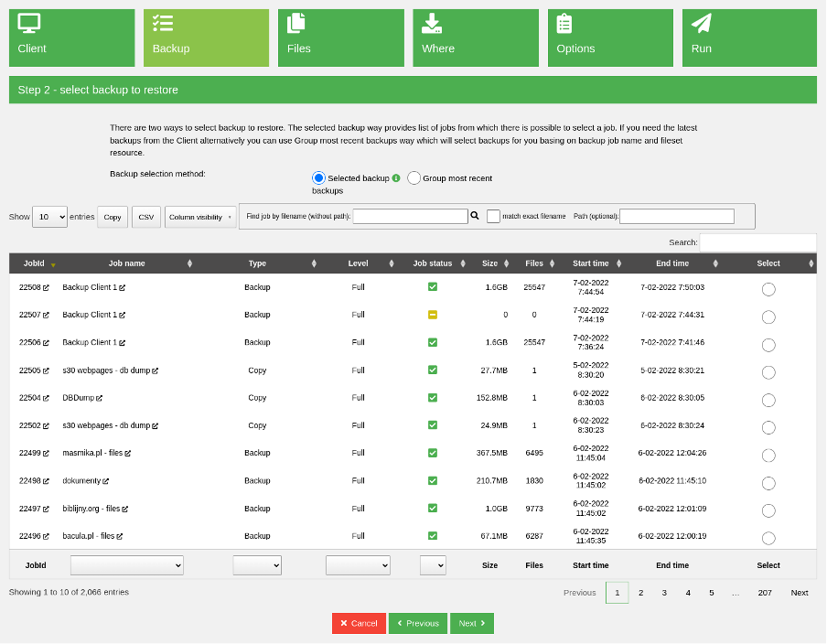The height and width of the screenshot is (644, 827).
Task: Open the Column visibility dropdown
Action: point(199,216)
